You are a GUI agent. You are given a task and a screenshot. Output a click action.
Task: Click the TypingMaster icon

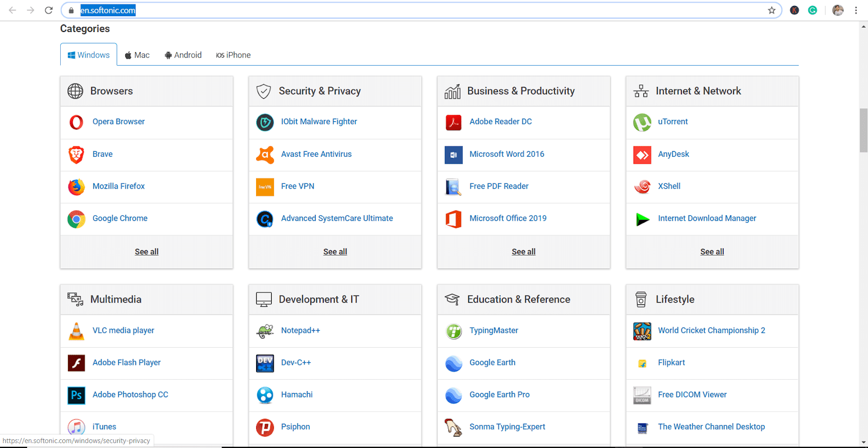click(454, 331)
